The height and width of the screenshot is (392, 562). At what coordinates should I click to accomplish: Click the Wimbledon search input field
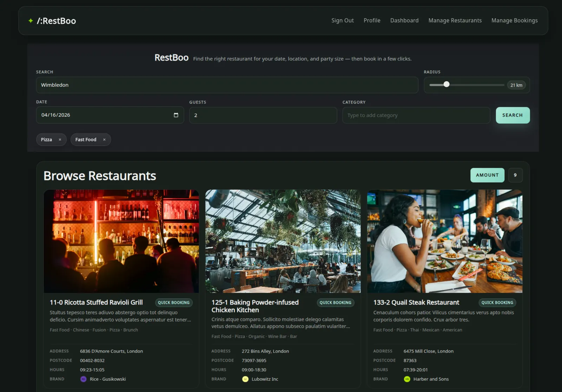[x=227, y=85]
